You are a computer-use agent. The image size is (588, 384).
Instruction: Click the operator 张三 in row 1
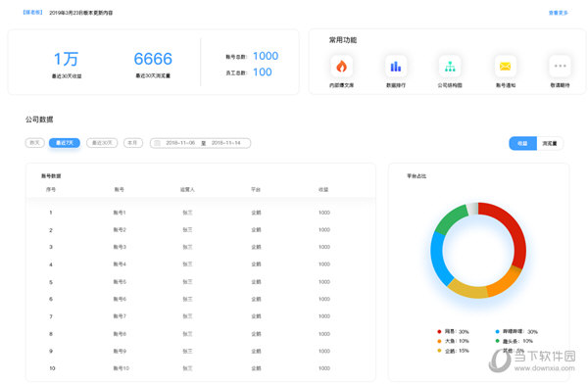(187, 213)
